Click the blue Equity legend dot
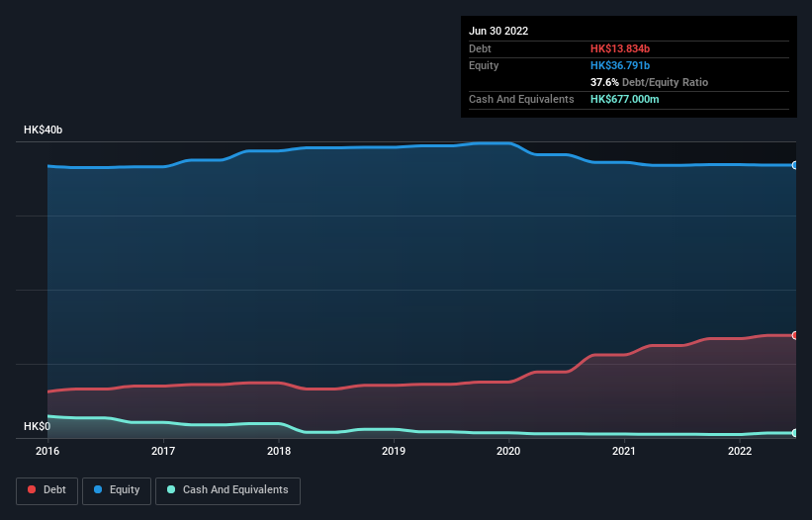812x520 pixels. tap(98, 489)
